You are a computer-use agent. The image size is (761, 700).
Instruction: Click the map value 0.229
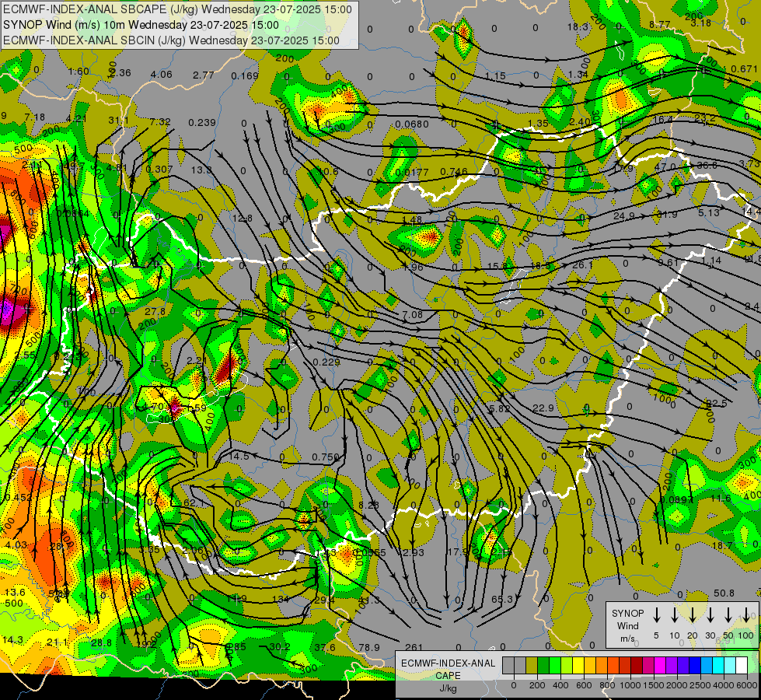tap(326, 362)
